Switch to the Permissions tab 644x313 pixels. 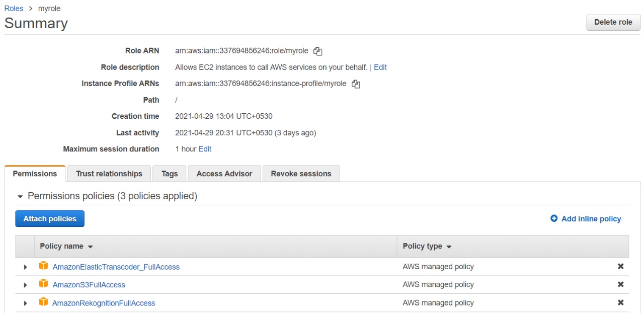(35, 174)
